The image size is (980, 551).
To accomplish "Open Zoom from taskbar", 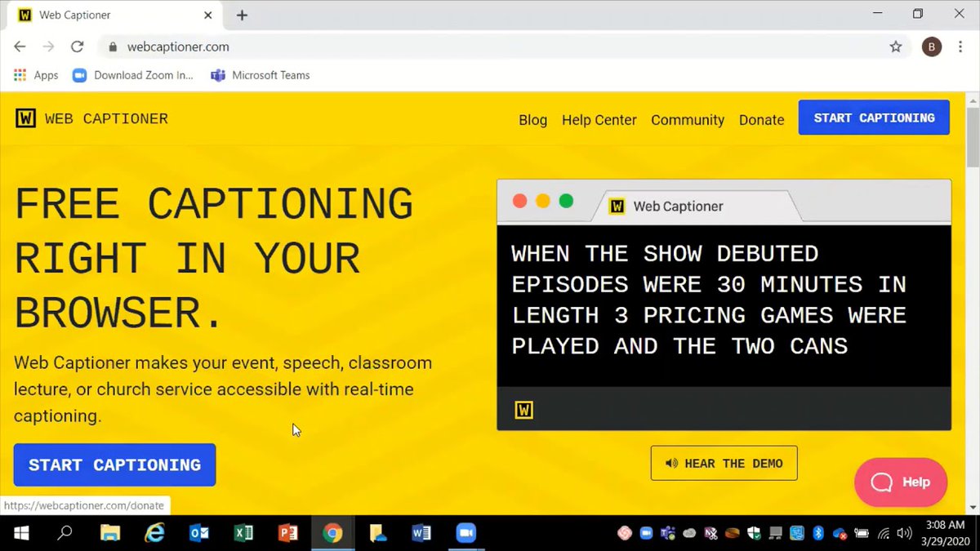I will [x=465, y=533].
